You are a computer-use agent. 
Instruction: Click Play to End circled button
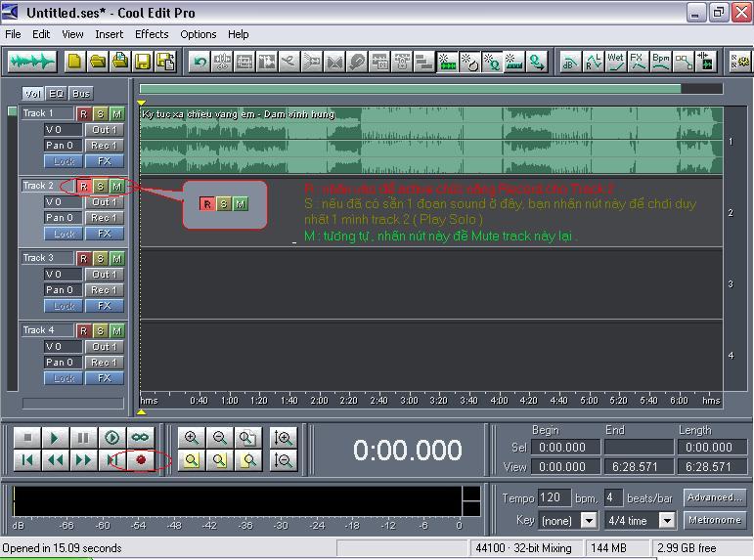112,438
